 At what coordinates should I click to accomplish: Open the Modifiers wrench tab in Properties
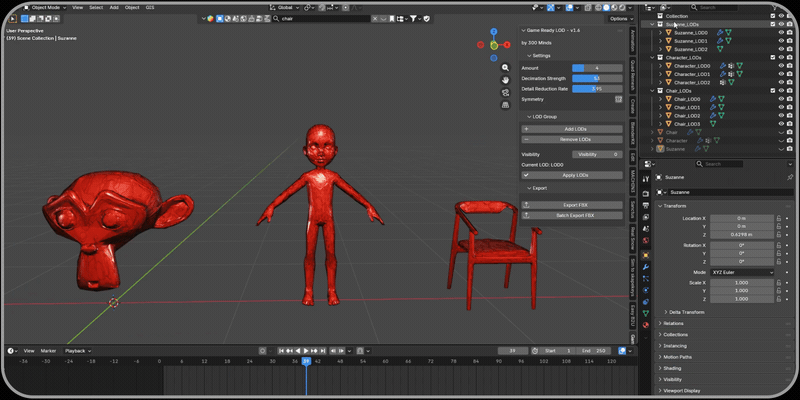(x=646, y=267)
